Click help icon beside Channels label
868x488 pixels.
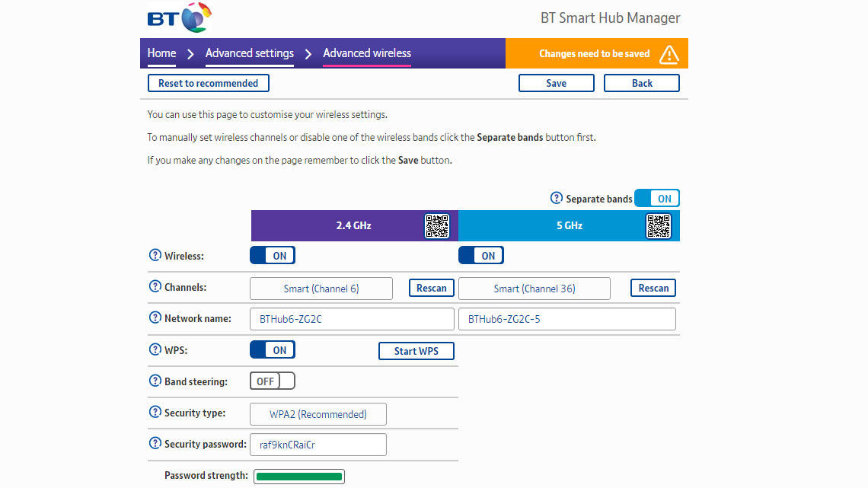click(x=155, y=286)
